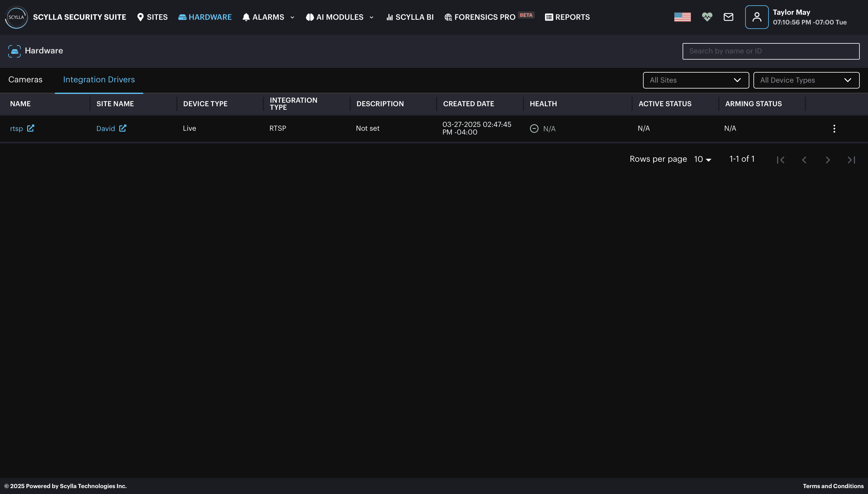Click the Scylla Security Suite title
This screenshot has height=494, width=868.
point(79,17)
